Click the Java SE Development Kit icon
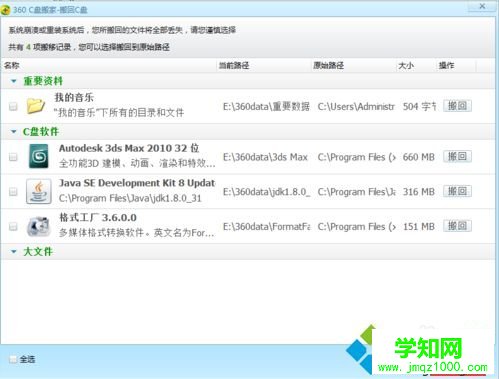499x379 pixels. click(x=39, y=191)
